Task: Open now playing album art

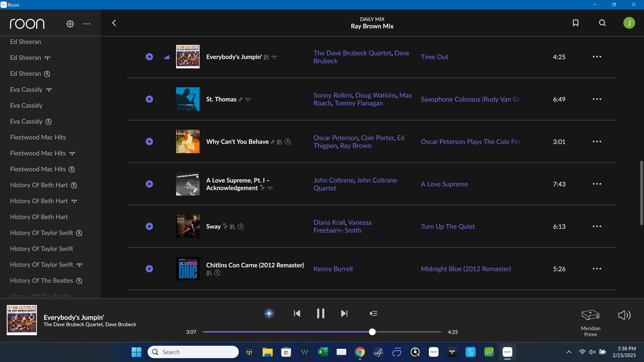Action: (x=22, y=320)
